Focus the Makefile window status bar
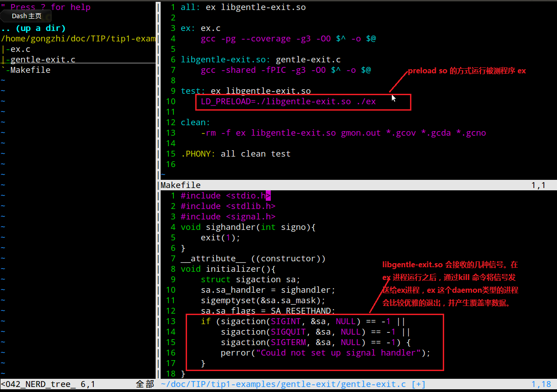Image resolution: width=557 pixels, height=392 pixels. point(355,185)
